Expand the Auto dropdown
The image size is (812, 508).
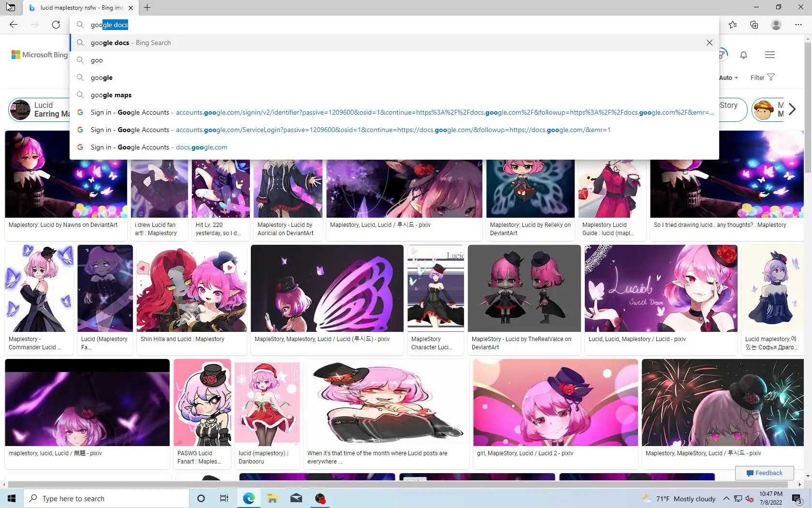tap(728, 77)
